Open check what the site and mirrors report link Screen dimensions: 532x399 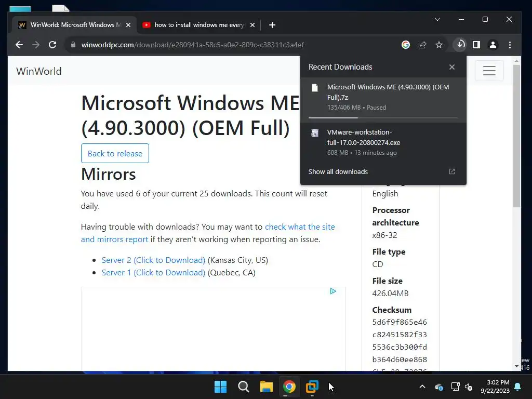(208, 233)
